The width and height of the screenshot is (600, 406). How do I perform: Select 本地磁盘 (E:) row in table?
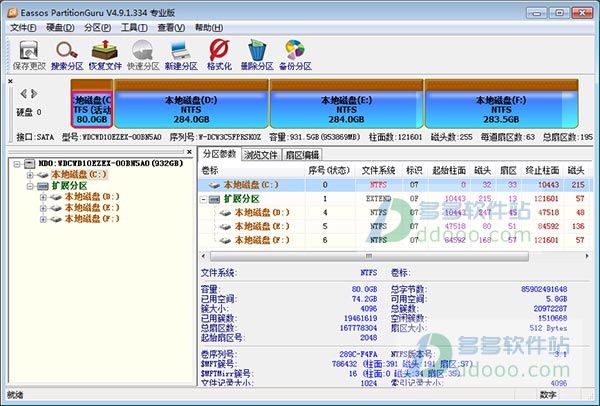click(x=396, y=227)
